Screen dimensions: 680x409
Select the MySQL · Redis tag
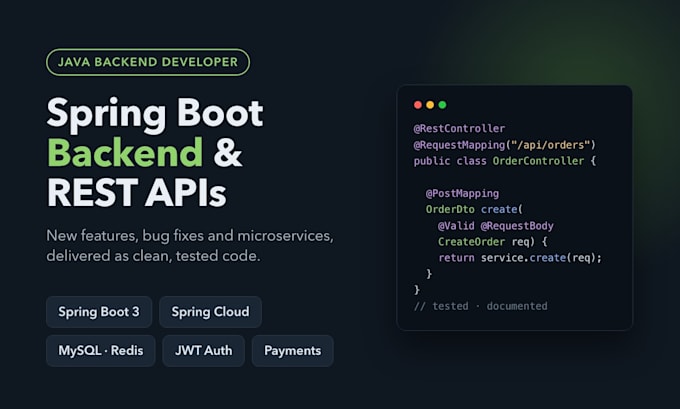point(101,350)
